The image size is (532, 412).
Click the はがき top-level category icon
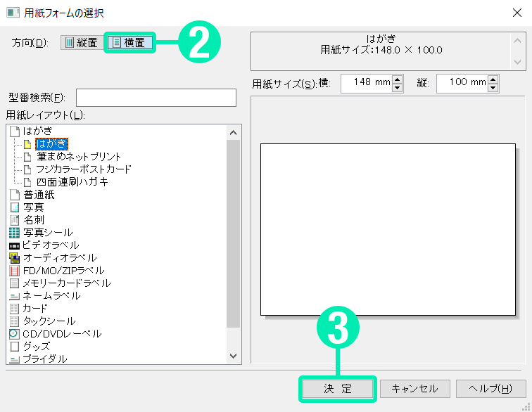(15, 131)
